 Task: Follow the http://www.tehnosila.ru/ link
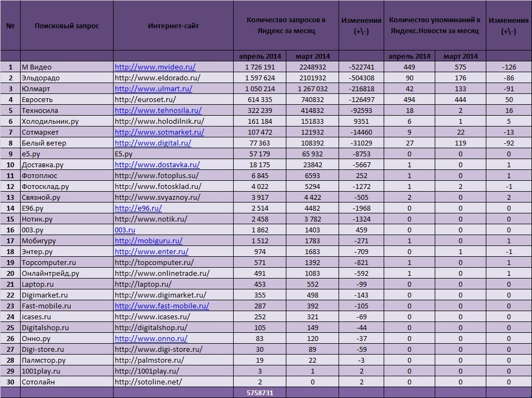158,111
